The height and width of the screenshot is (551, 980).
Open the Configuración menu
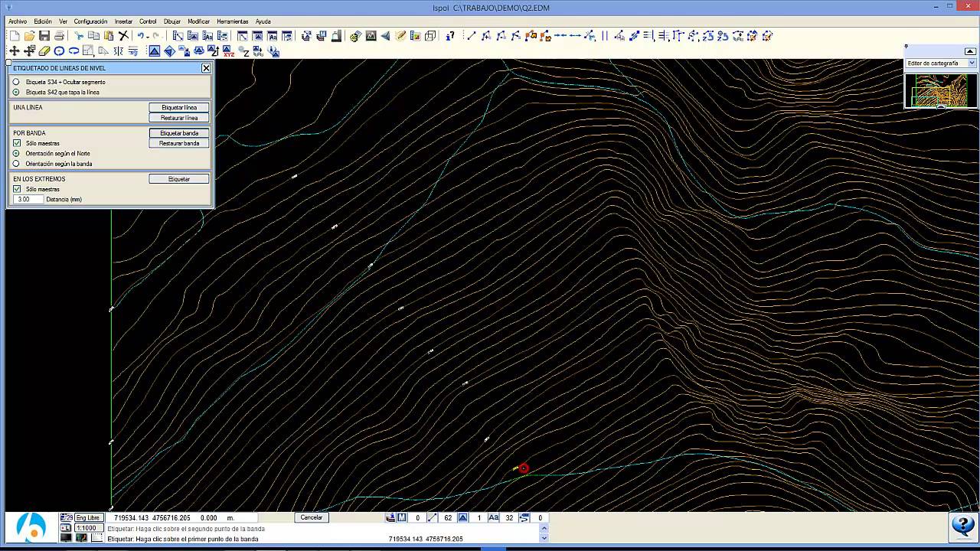pos(90,21)
